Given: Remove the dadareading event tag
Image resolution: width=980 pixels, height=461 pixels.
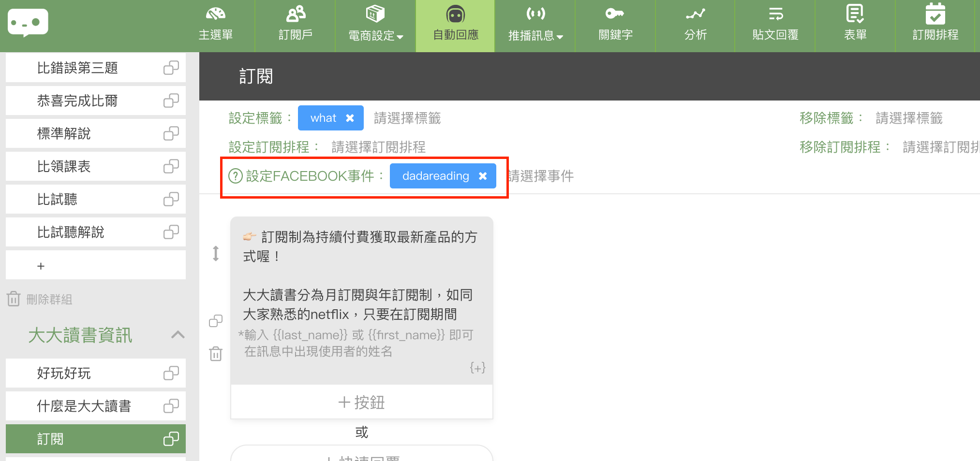Looking at the screenshot, I should pos(483,176).
